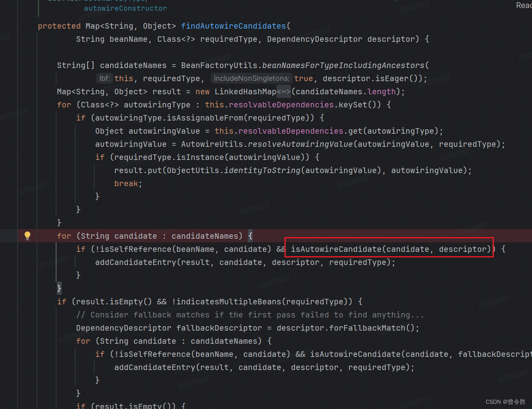Click autowiringType in the Class<?> for loop
Image resolution: width=532 pixels, height=409 pixels.
click(157, 105)
